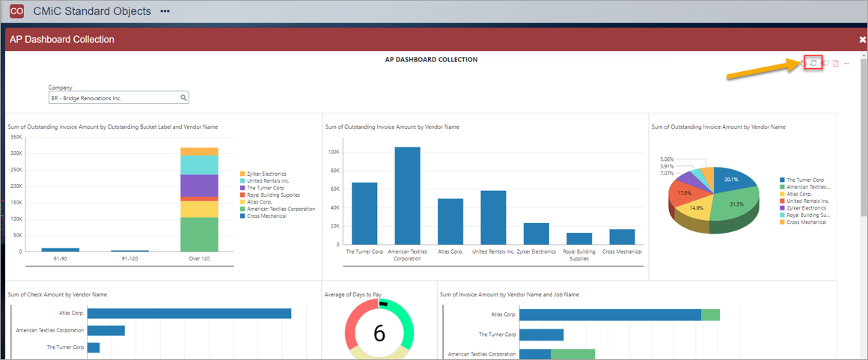Select Atlas Corp. in stacked chart legend
The image size is (868, 360).
pyautogui.click(x=257, y=202)
